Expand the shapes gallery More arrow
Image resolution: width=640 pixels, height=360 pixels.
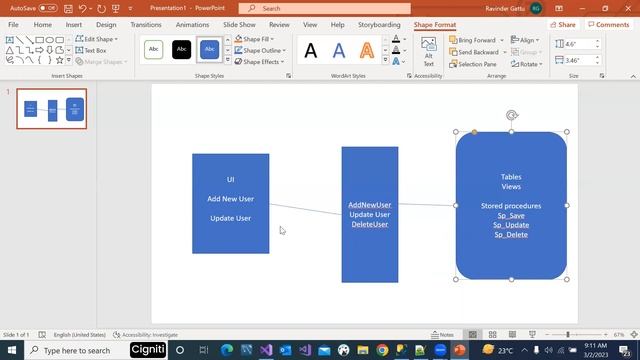point(69,60)
